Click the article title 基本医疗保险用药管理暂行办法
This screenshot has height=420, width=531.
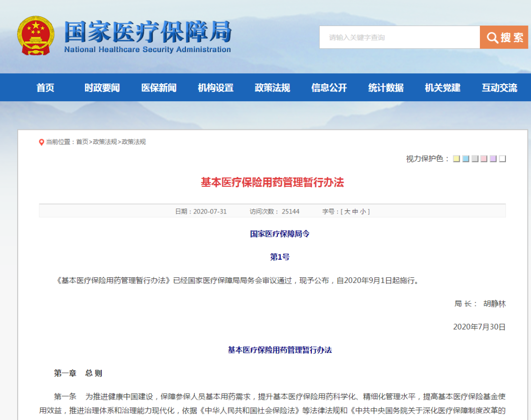tap(273, 182)
